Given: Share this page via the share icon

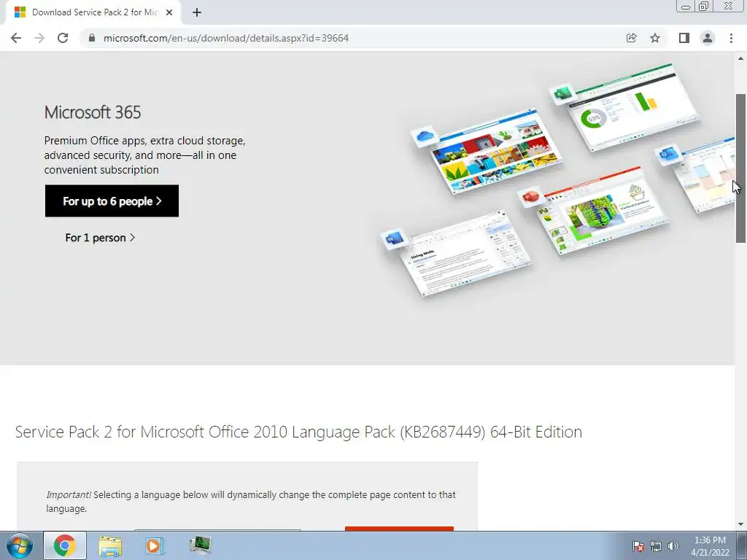Looking at the screenshot, I should coord(631,38).
